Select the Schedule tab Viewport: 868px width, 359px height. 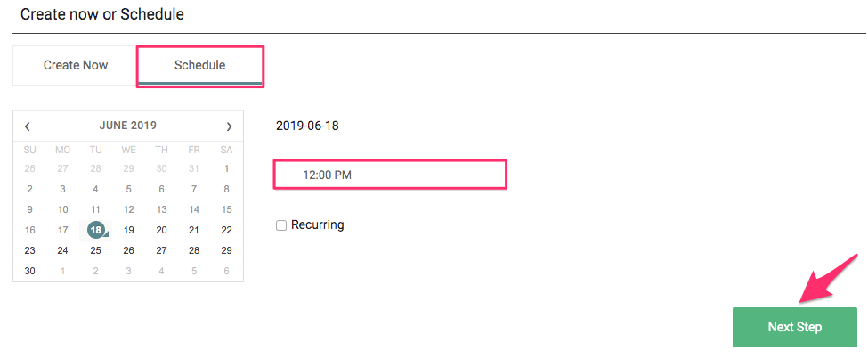[199, 65]
